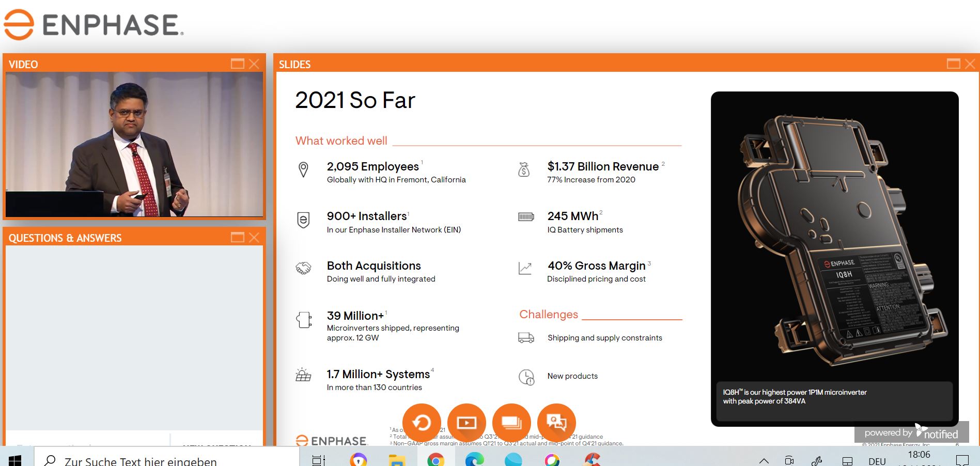Click the two-pane window tray icon

[847, 461]
